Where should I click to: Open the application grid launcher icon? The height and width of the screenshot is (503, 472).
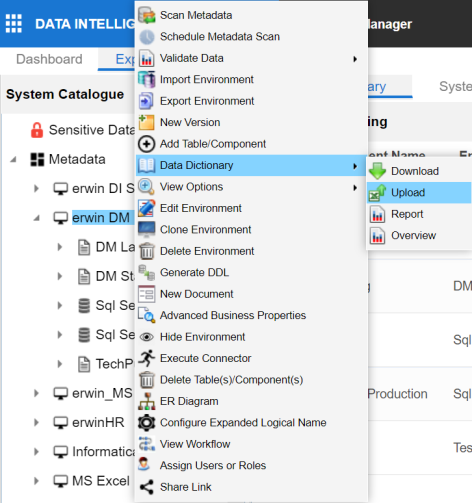pyautogui.click(x=14, y=24)
